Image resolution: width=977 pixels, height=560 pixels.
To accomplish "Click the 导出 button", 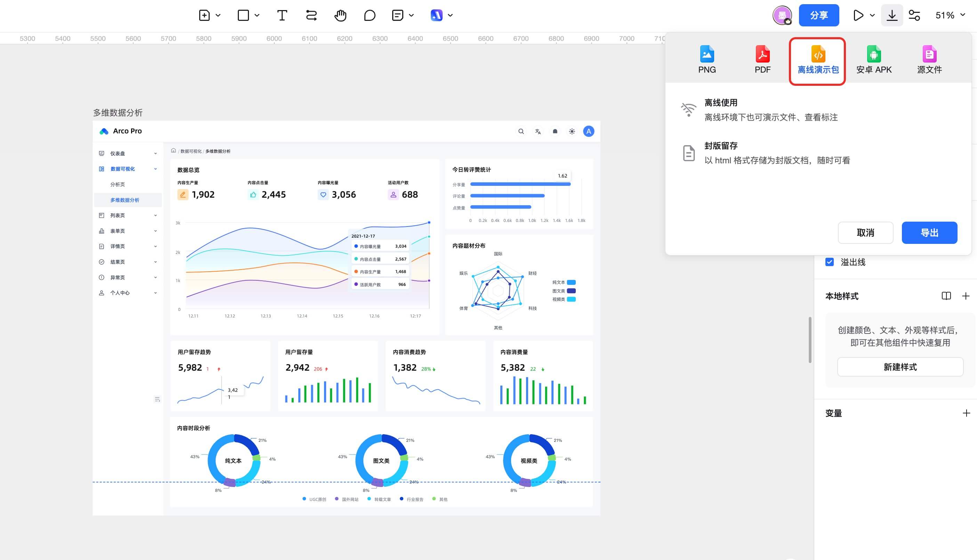I will [929, 233].
